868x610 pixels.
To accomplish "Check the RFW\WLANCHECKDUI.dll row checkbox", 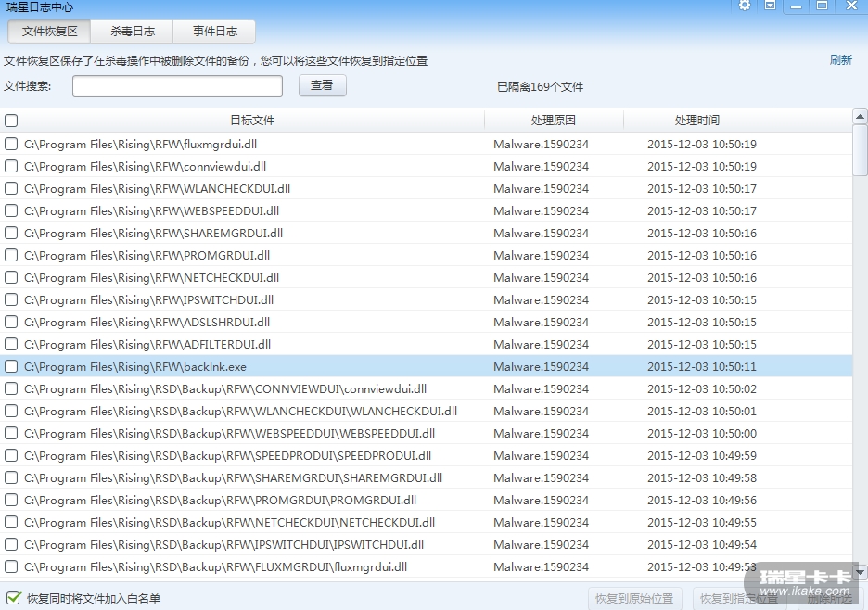I will 11,188.
